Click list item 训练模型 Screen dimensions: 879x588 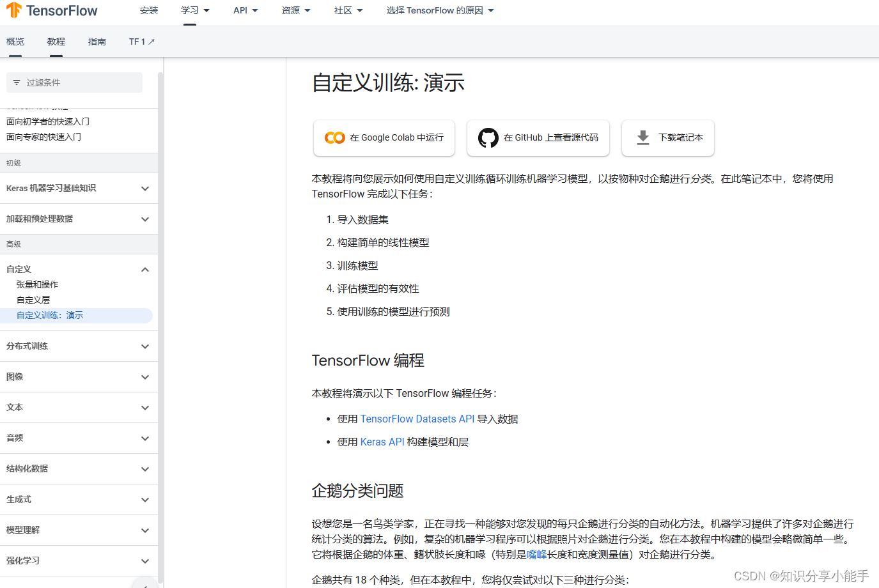[x=357, y=266]
